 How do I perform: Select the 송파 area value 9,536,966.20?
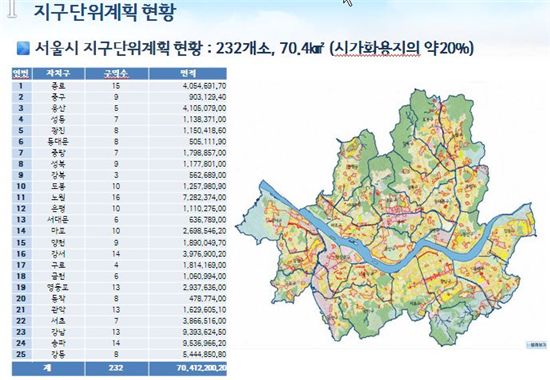204,343
